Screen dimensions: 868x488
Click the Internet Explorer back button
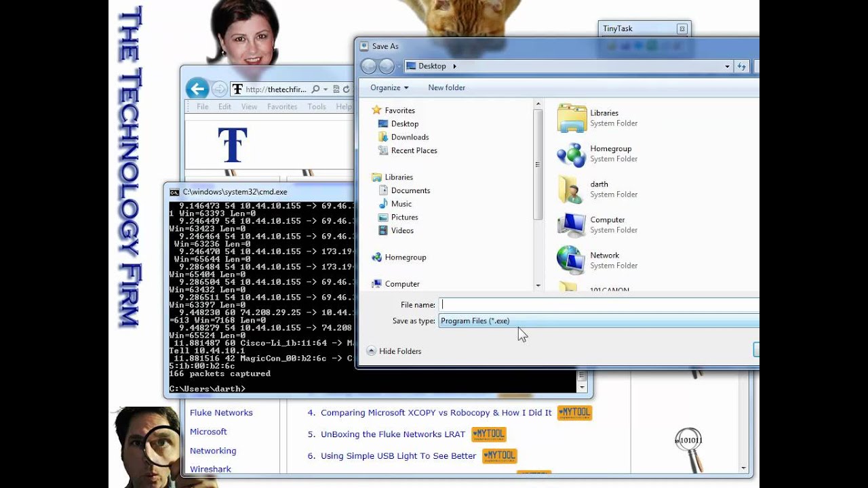tap(197, 89)
